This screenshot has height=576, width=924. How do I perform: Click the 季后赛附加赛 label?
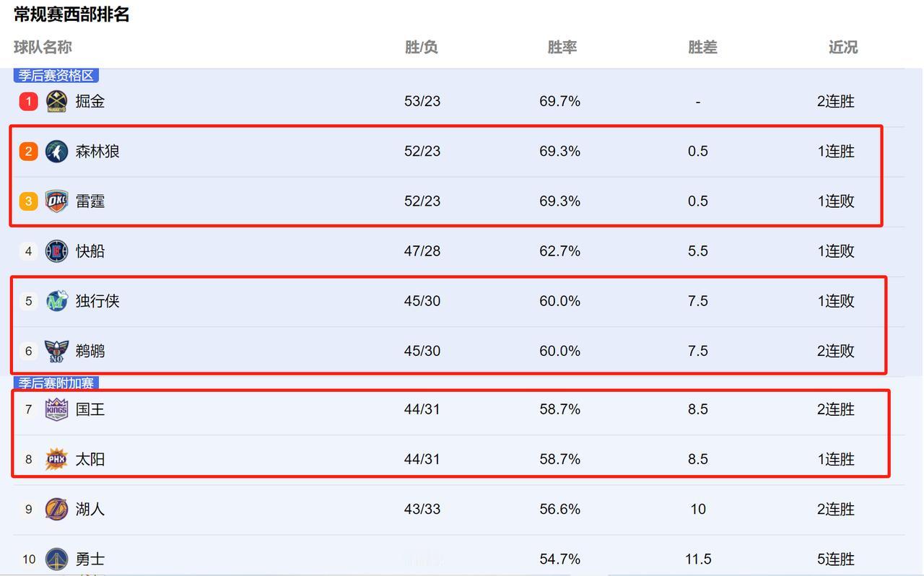tap(56, 383)
